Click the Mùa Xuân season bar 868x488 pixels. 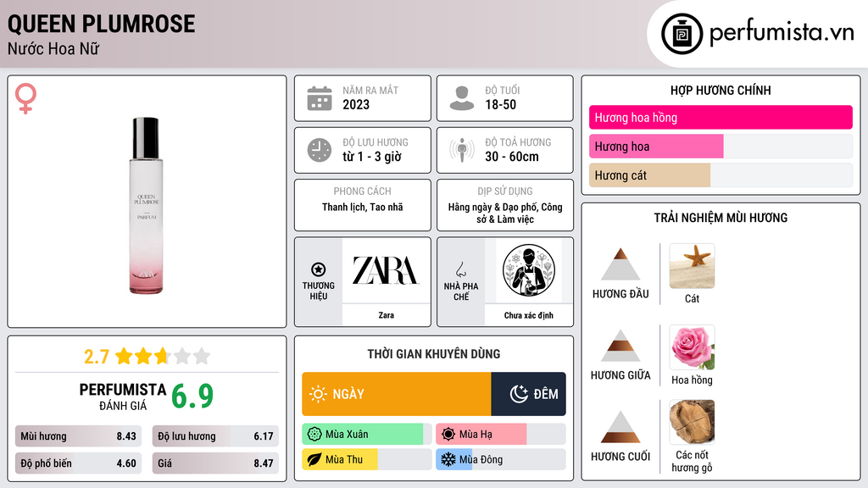[366, 435]
